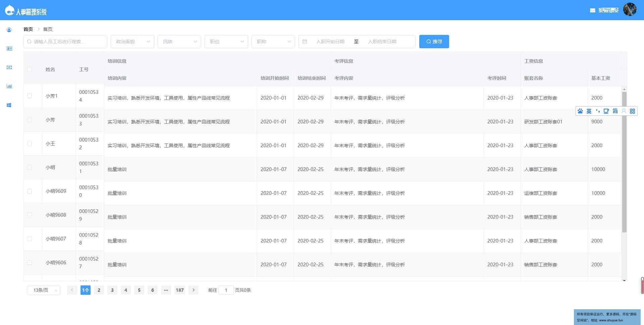The width and height of the screenshot is (644, 325).
Task: Open the salary money sidebar icon
Action: tap(9, 67)
